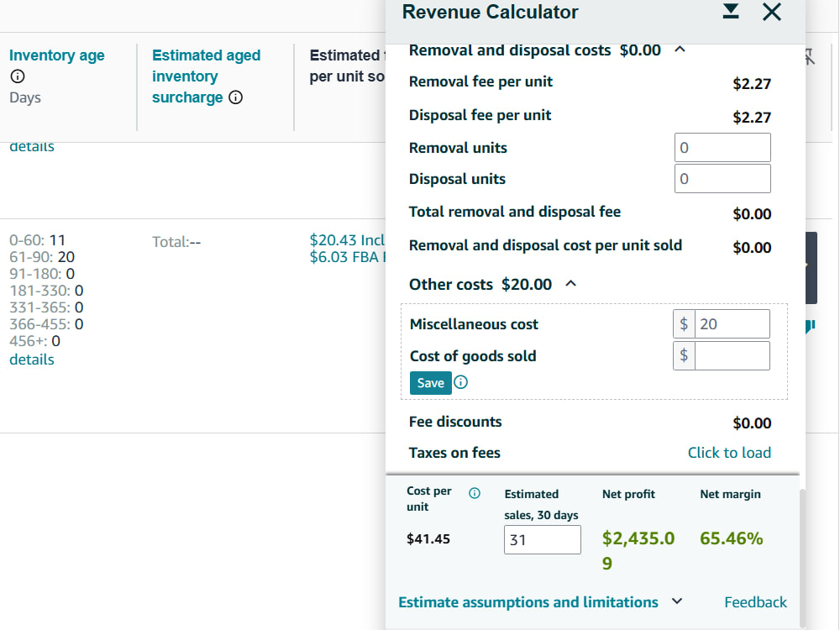This screenshot has height=630, width=840.
Task: Open the inventory age details link
Action: 32,360
